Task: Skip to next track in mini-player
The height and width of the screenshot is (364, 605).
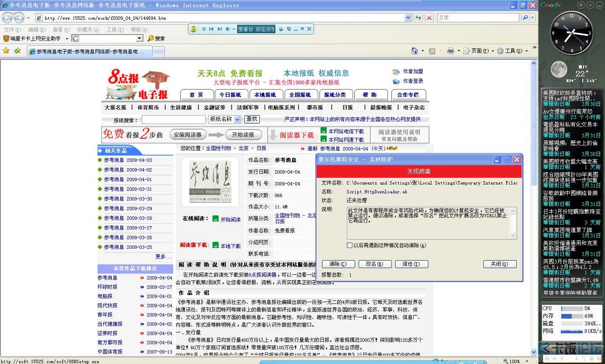Action: tap(219, 29)
